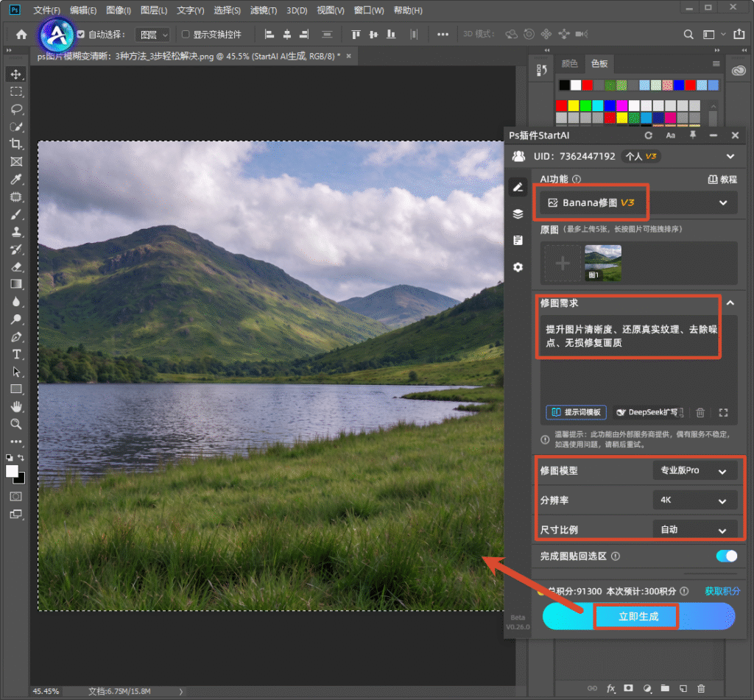Click the 45.45% zoom level field
Screen dimensions: 754x700
click(x=46, y=691)
